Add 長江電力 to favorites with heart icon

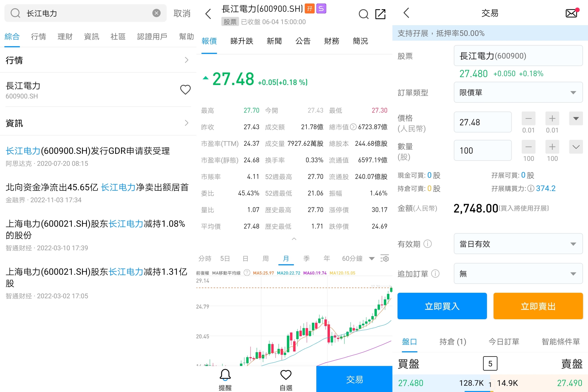point(185,90)
